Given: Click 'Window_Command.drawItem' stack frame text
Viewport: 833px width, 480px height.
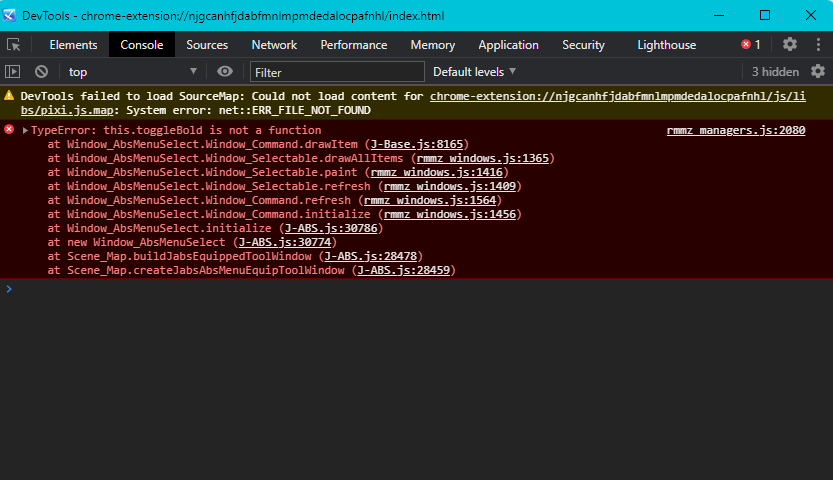Looking at the screenshot, I should click(x=282, y=144).
